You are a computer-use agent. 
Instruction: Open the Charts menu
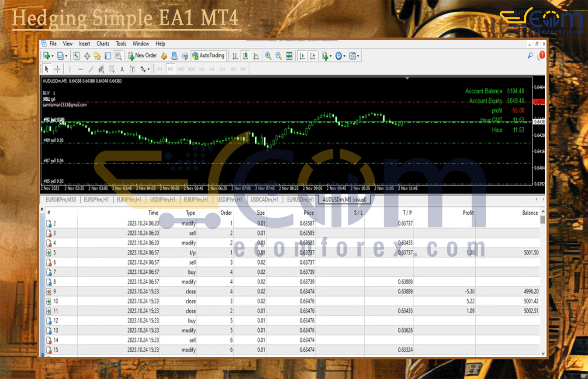pyautogui.click(x=103, y=44)
